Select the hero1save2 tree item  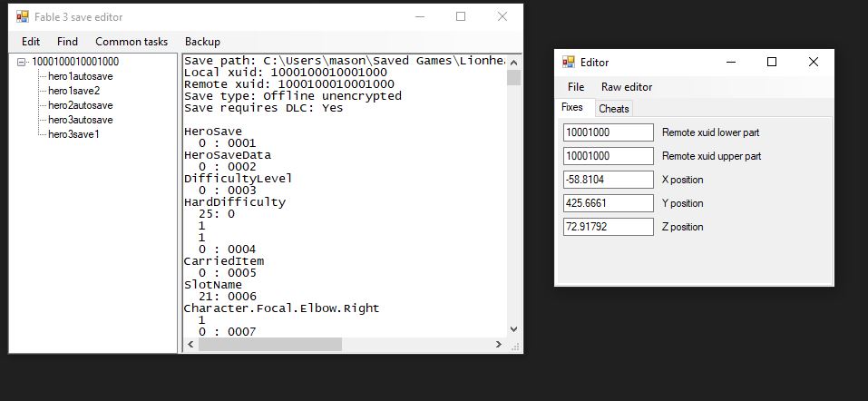coord(73,91)
